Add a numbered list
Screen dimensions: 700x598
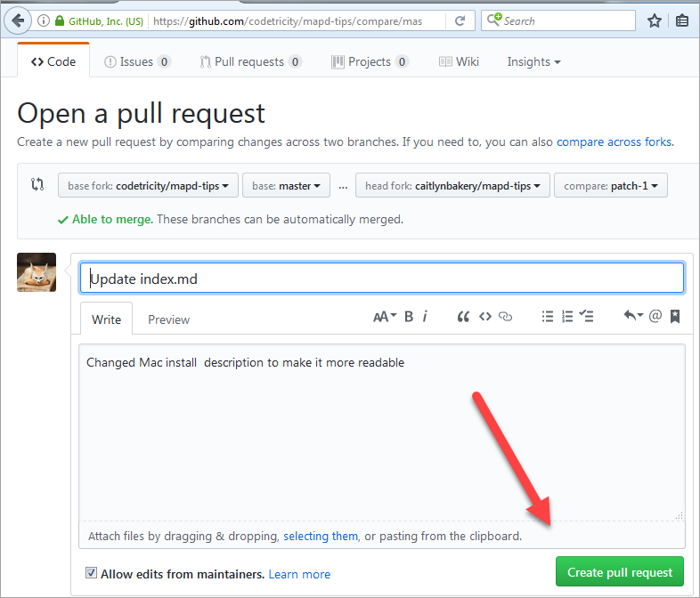click(567, 317)
